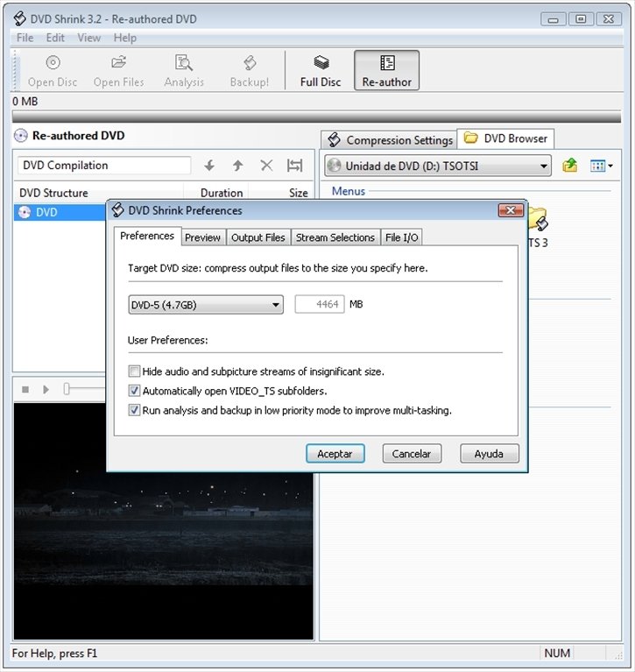Move title down with down arrow icon
This screenshot has width=635, height=672.
point(209,166)
